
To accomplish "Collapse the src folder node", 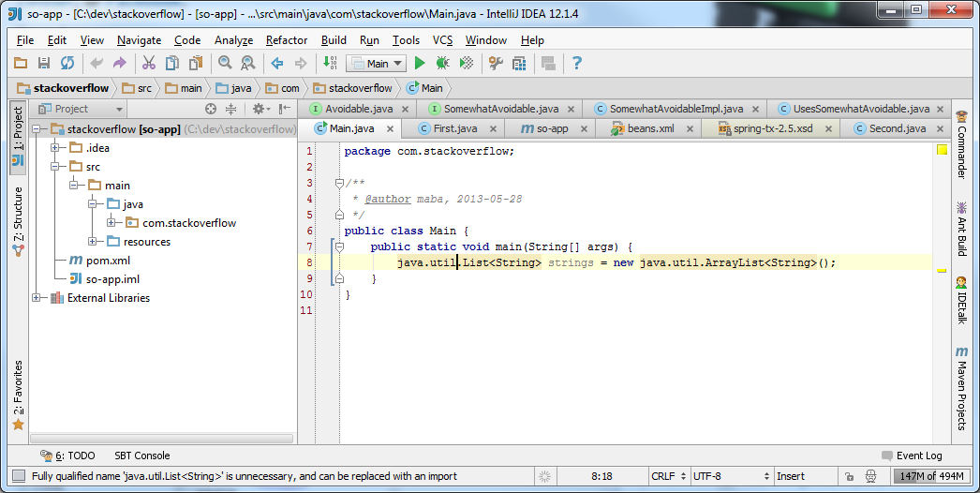I will coord(55,167).
